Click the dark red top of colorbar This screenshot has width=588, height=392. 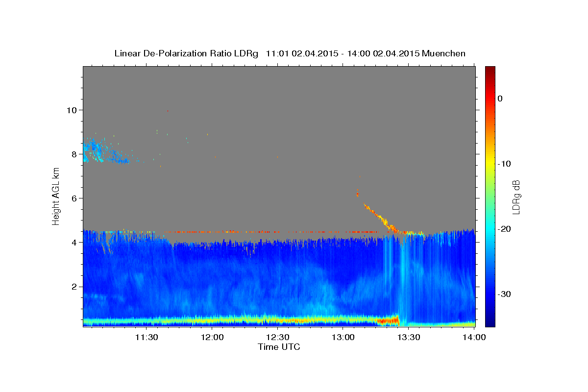pyautogui.click(x=490, y=70)
